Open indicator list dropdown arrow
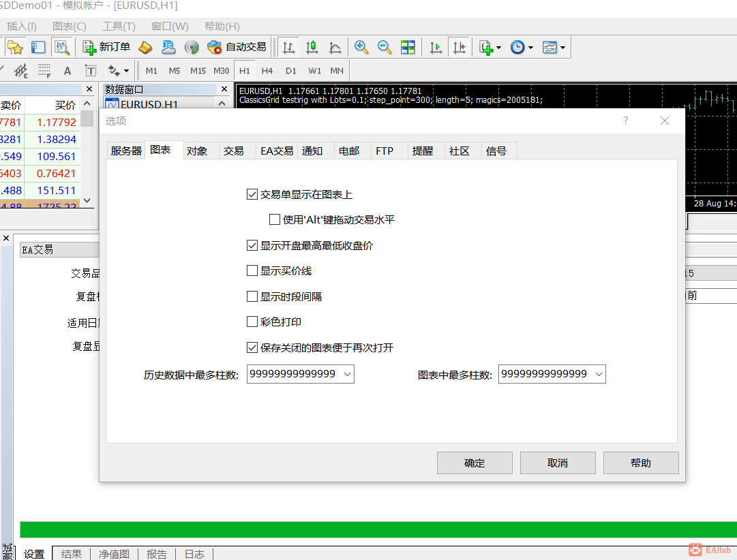This screenshot has height=560, width=737. [498, 48]
